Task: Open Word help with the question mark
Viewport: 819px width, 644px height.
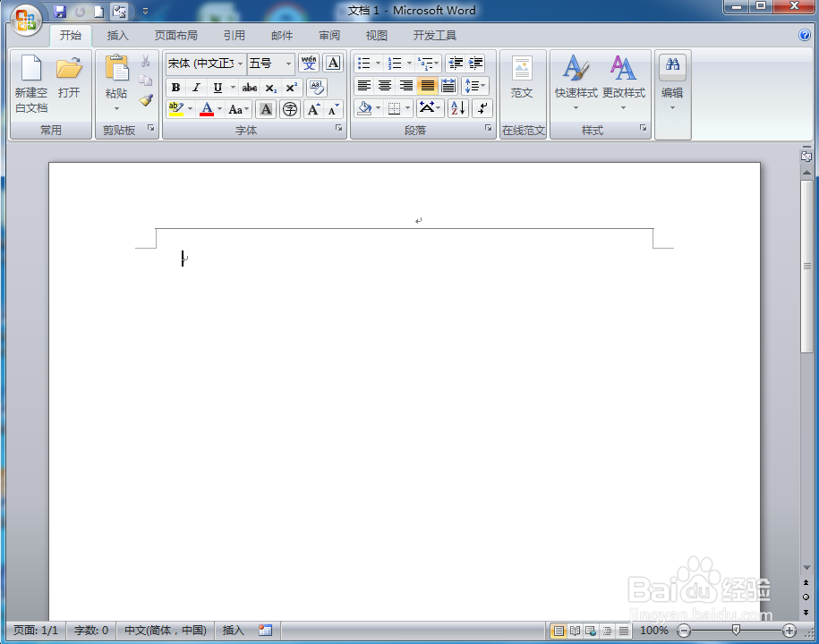Action: [805, 35]
